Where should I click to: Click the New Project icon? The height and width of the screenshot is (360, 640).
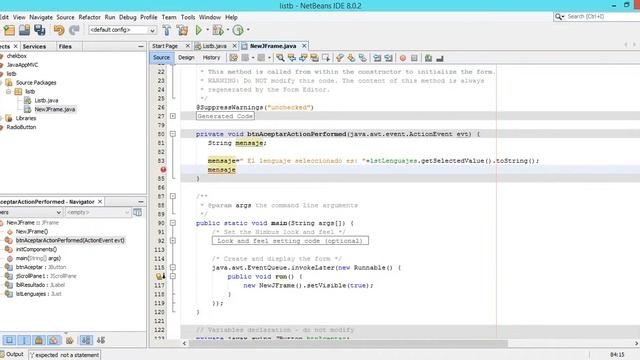[x=9, y=30]
